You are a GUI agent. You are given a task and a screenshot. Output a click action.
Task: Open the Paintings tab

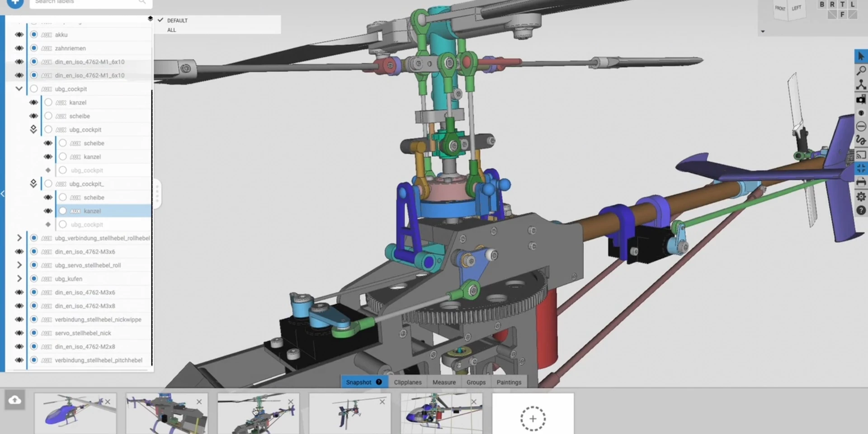pos(509,382)
